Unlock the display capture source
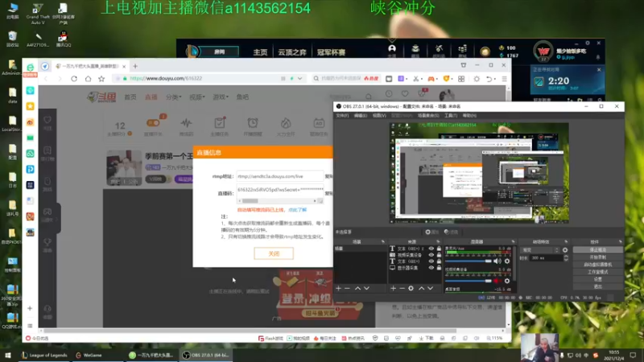Image resolution: width=644 pixels, height=362 pixels. (x=439, y=268)
